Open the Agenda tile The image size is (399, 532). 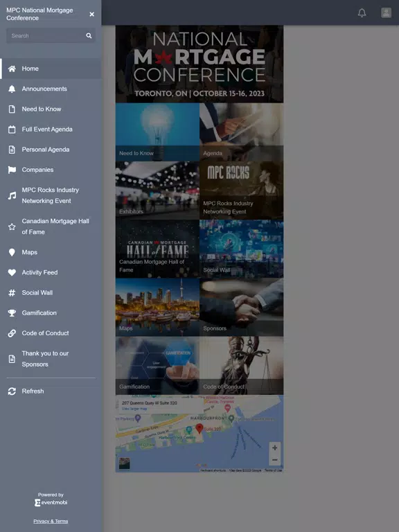point(242,132)
